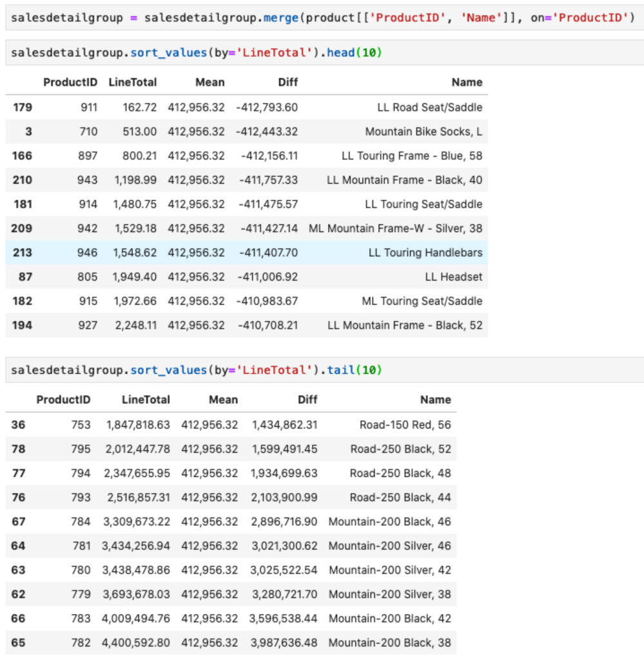Click 'LL Road Seat/Saddle' name cell
The width and height of the screenshot is (644, 660).
tap(430, 108)
